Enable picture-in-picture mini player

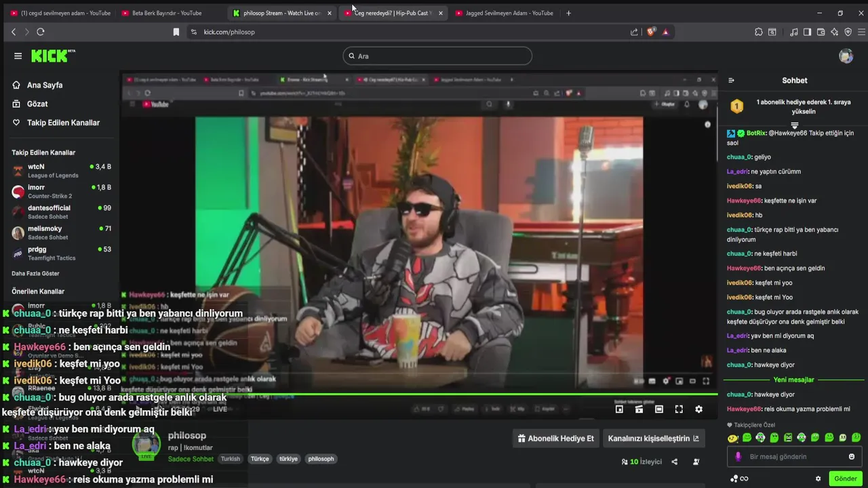[x=619, y=409]
